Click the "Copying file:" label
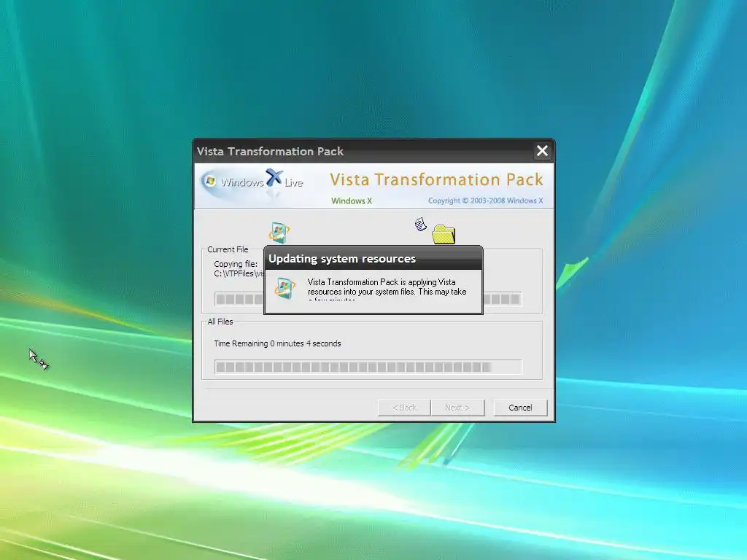Viewport: 747px width, 560px height. [x=236, y=264]
